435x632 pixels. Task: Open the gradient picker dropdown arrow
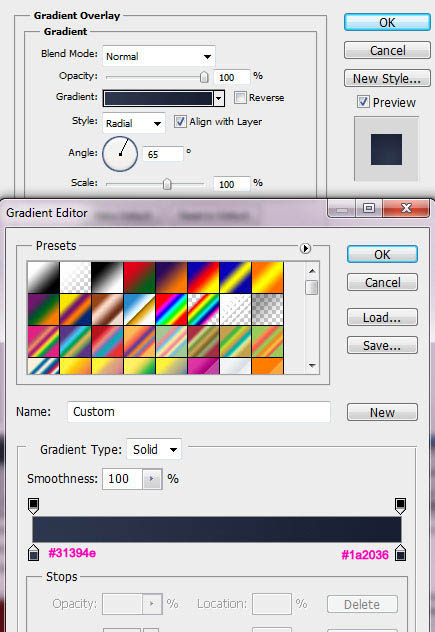[219, 98]
